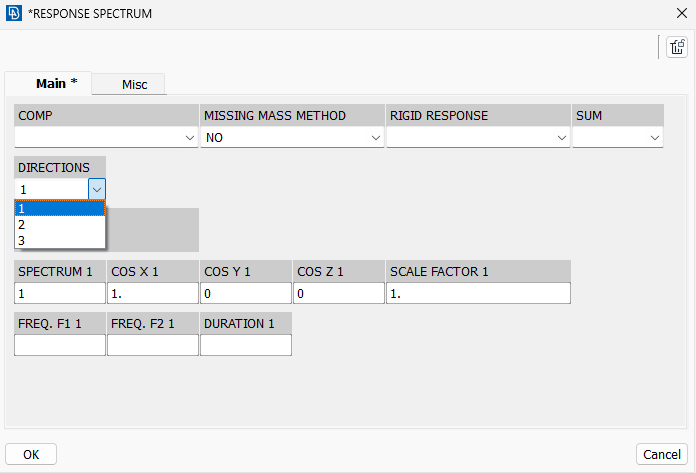696x473 pixels.
Task: Choose option 2 in DIRECTIONS list
Action: pyautogui.click(x=60, y=225)
